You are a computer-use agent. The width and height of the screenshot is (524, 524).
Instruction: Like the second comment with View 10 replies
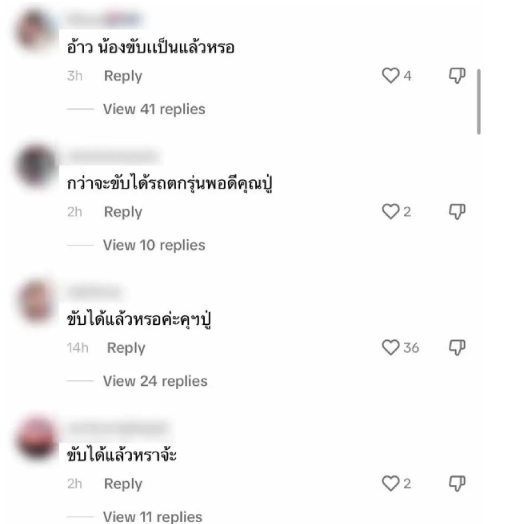pyautogui.click(x=390, y=212)
